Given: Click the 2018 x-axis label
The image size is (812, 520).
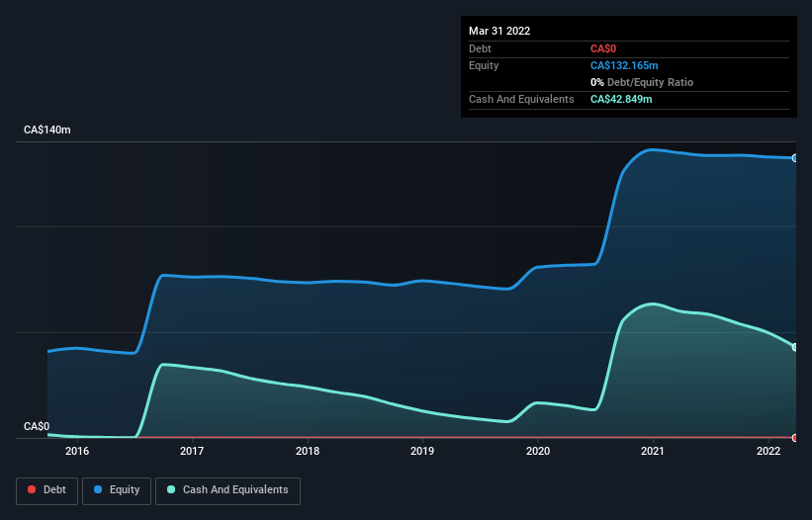Looking at the screenshot, I should [308, 451].
